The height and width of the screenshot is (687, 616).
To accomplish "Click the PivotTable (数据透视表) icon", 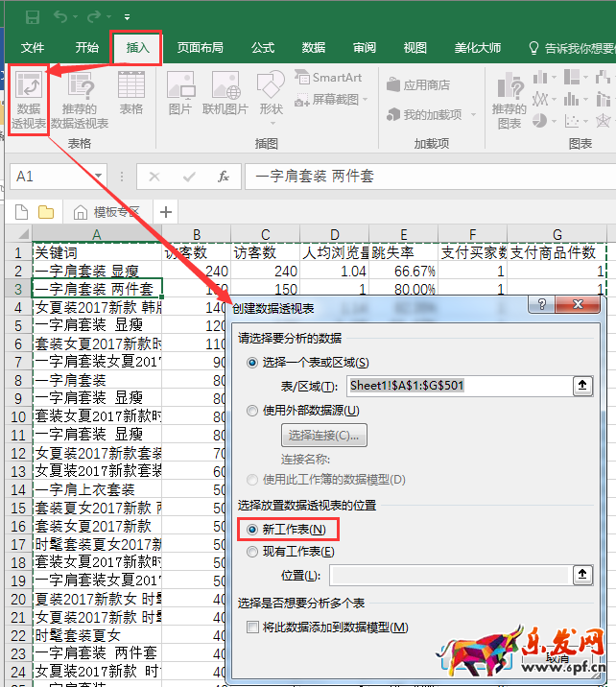I will pos(28,99).
